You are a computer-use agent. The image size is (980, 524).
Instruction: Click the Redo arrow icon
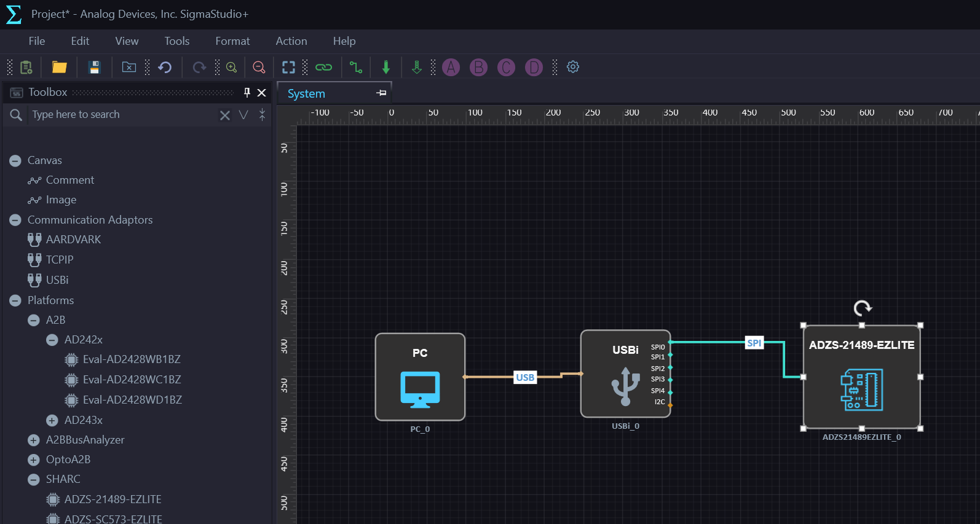tap(199, 67)
